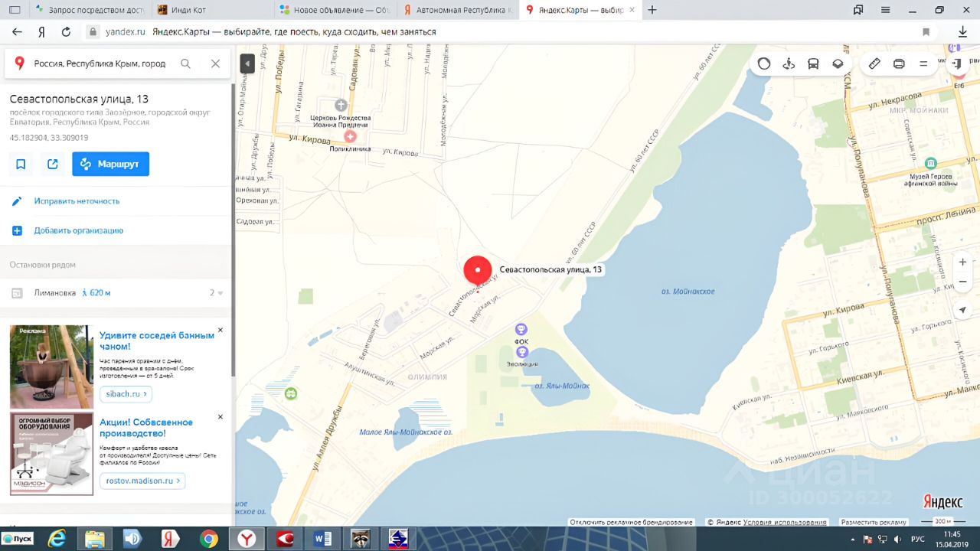The image size is (980, 551).
Task: Switch to Новое объявление tab
Action: click(x=335, y=10)
